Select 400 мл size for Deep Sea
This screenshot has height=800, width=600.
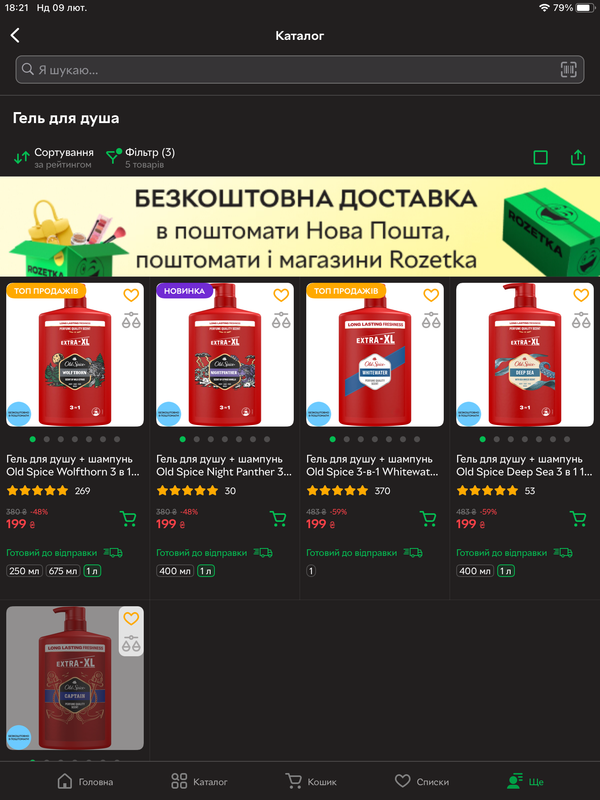tap(475, 571)
